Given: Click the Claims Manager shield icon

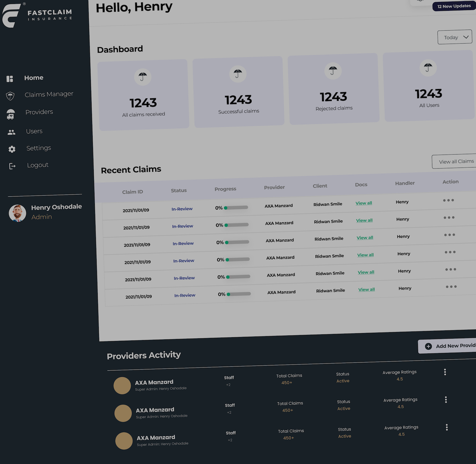Looking at the screenshot, I should click(x=10, y=96).
